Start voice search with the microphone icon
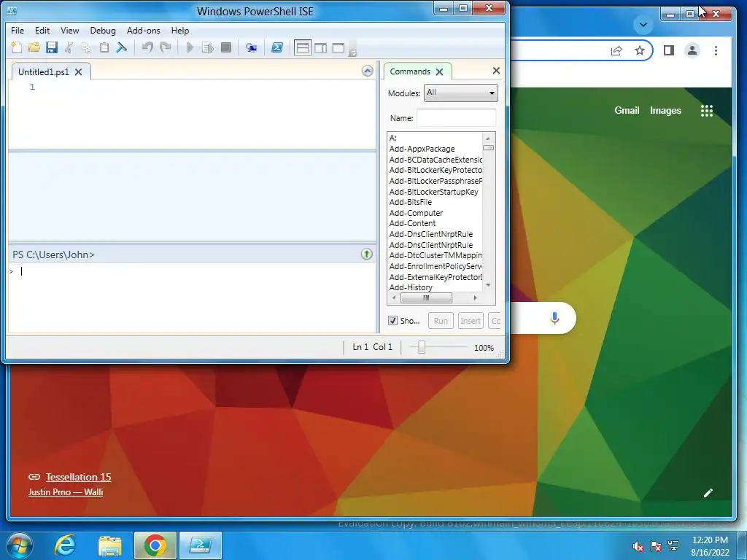 tap(554, 318)
